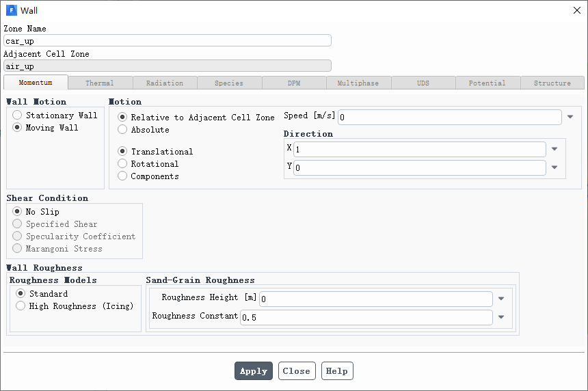Open the Momentum tab
Image resolution: width=588 pixels, height=391 pixels.
coord(36,83)
